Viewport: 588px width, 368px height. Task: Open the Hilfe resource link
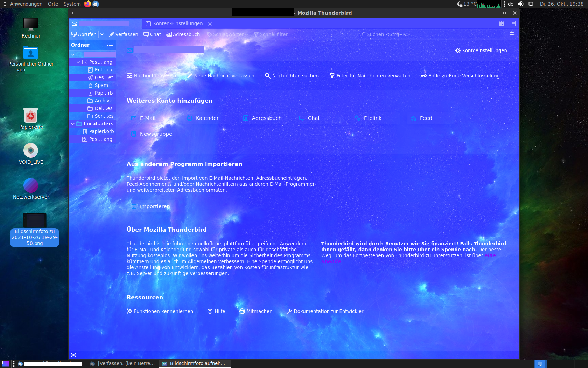(x=216, y=311)
